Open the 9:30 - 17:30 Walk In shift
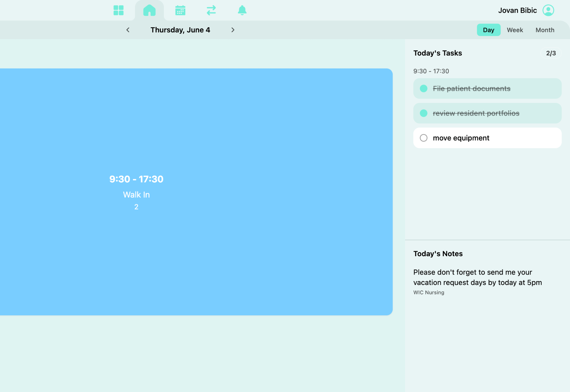 pos(196,192)
